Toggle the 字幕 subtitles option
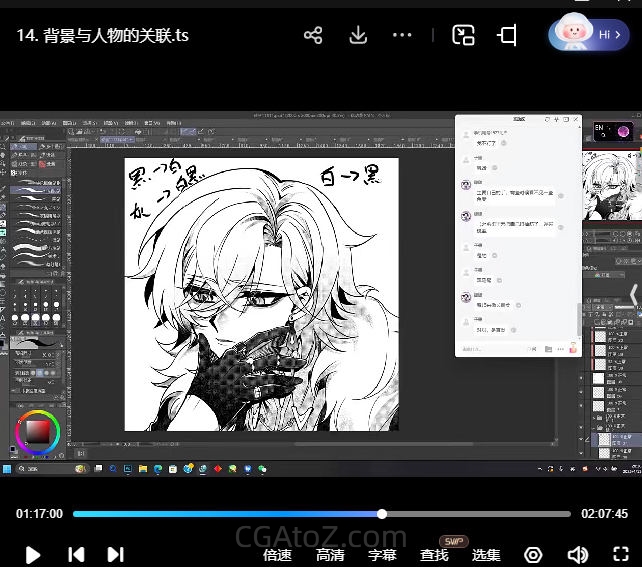This screenshot has height=567, width=642. click(382, 555)
